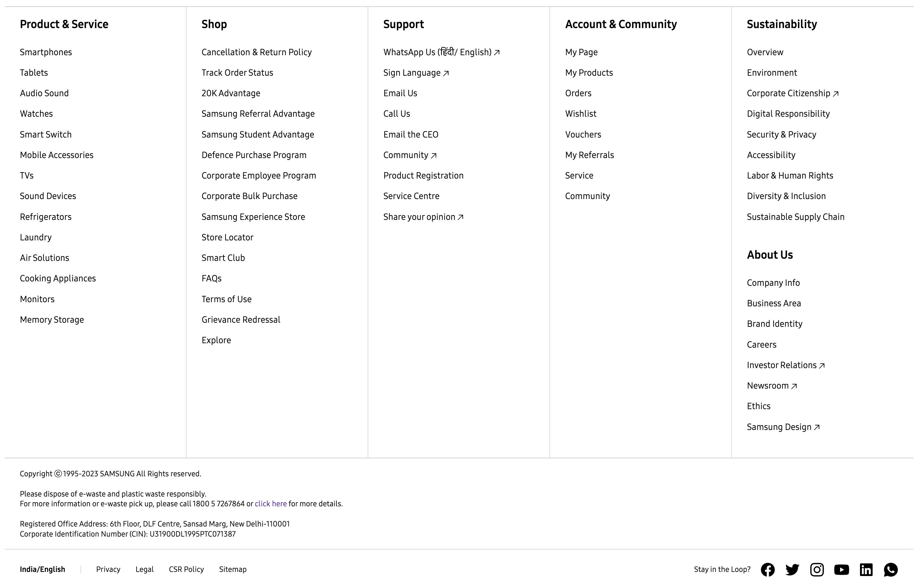This screenshot has width=919, height=588.
Task: Go to My Page account link
Action: coord(581,52)
